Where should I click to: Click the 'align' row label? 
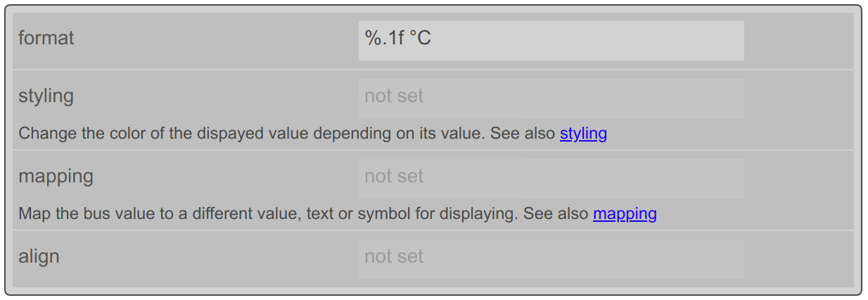tap(39, 256)
